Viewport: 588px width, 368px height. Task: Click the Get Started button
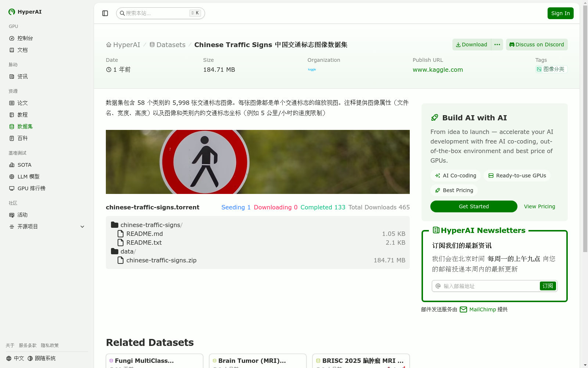click(x=473, y=206)
